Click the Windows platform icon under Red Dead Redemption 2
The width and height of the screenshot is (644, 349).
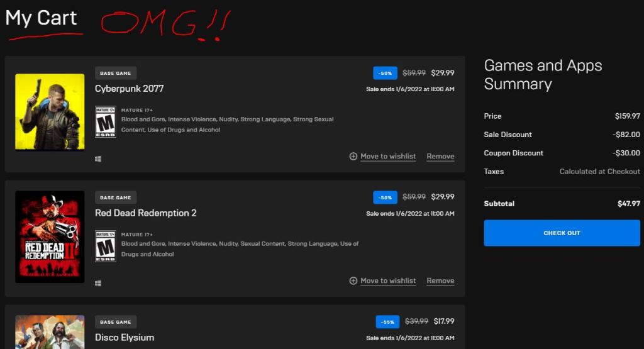click(98, 284)
